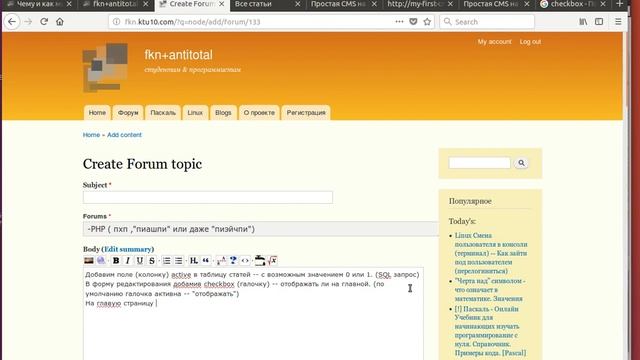Open the Firefox hamburger menu
This screenshot has width=640, height=360.
[x=618, y=22]
